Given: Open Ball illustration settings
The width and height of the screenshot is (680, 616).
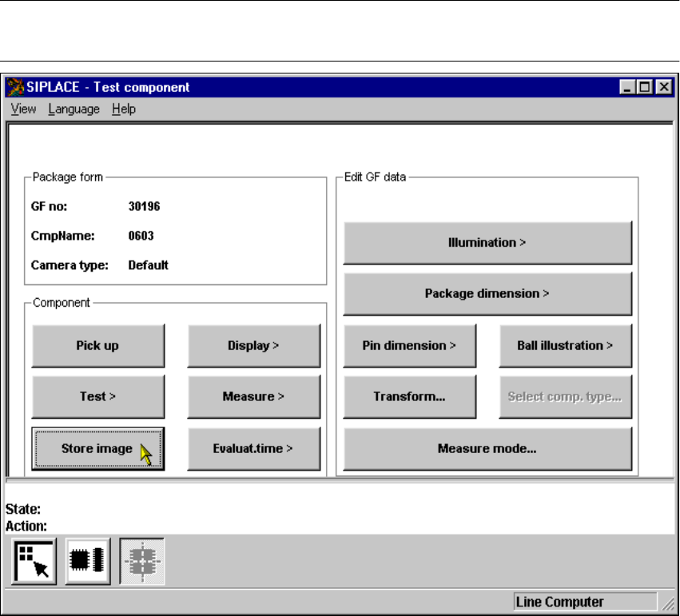Looking at the screenshot, I should tap(565, 346).
